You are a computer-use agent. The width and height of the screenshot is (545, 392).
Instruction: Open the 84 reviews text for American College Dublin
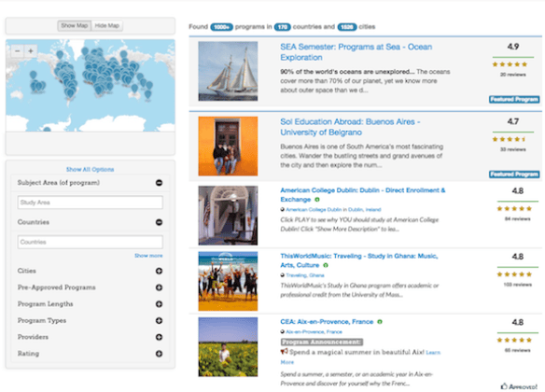(x=518, y=219)
